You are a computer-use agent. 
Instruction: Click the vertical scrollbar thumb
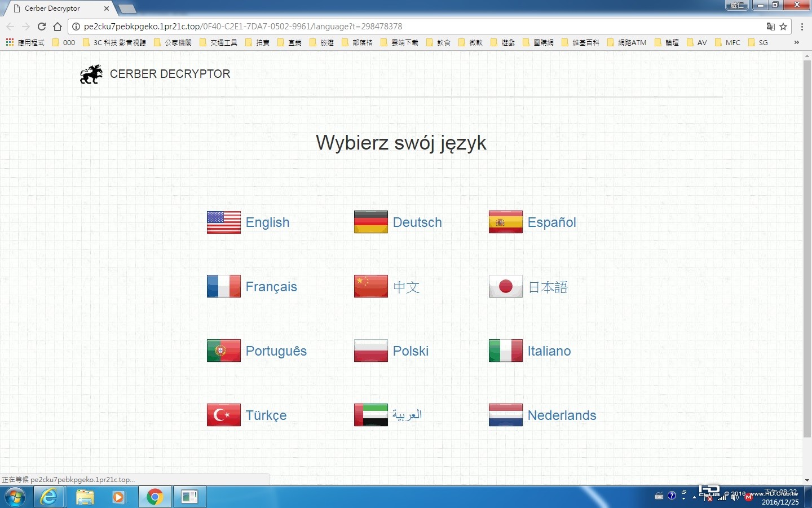(807, 248)
